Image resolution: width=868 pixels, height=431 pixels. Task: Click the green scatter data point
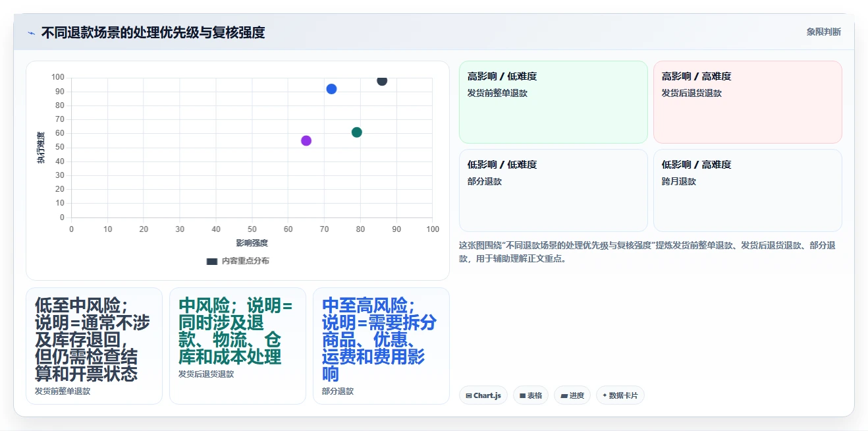point(357,132)
